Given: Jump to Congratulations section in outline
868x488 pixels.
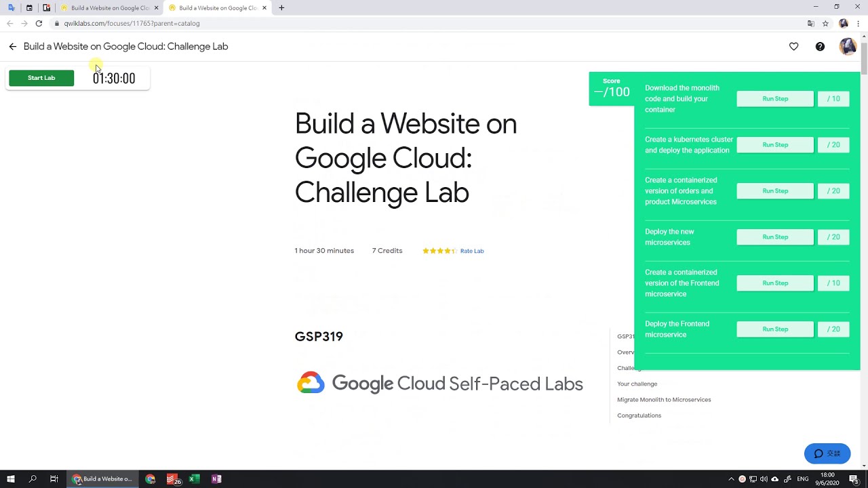Looking at the screenshot, I should click(x=639, y=415).
